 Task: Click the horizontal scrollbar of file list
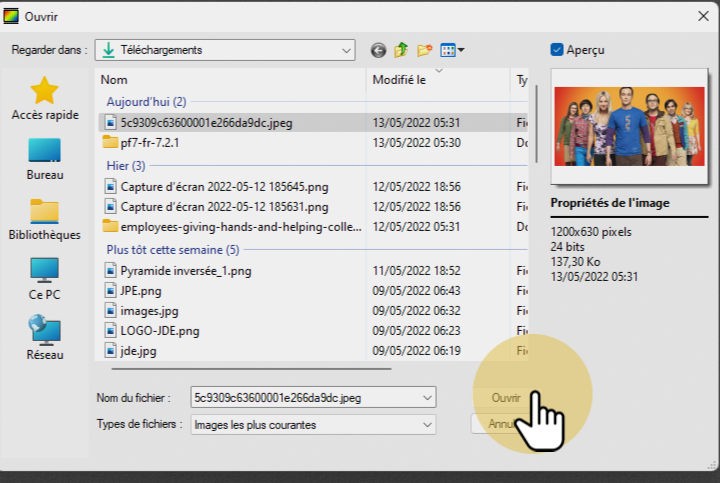click(x=251, y=368)
